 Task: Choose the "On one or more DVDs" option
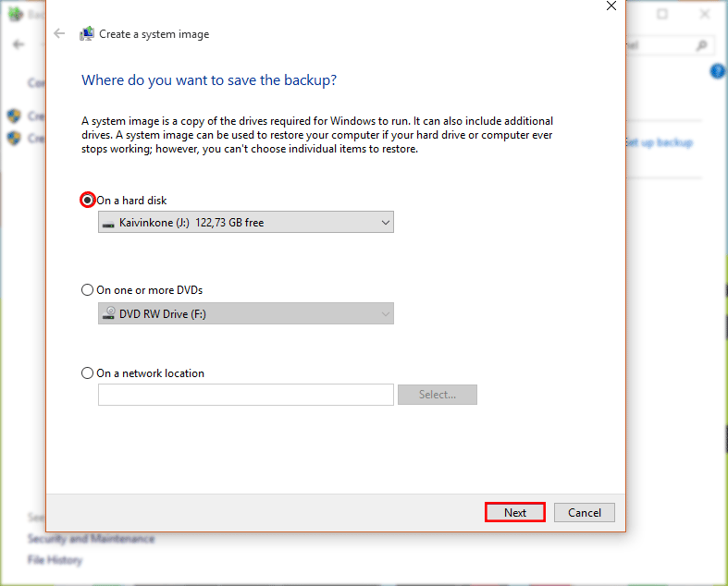[x=88, y=290]
